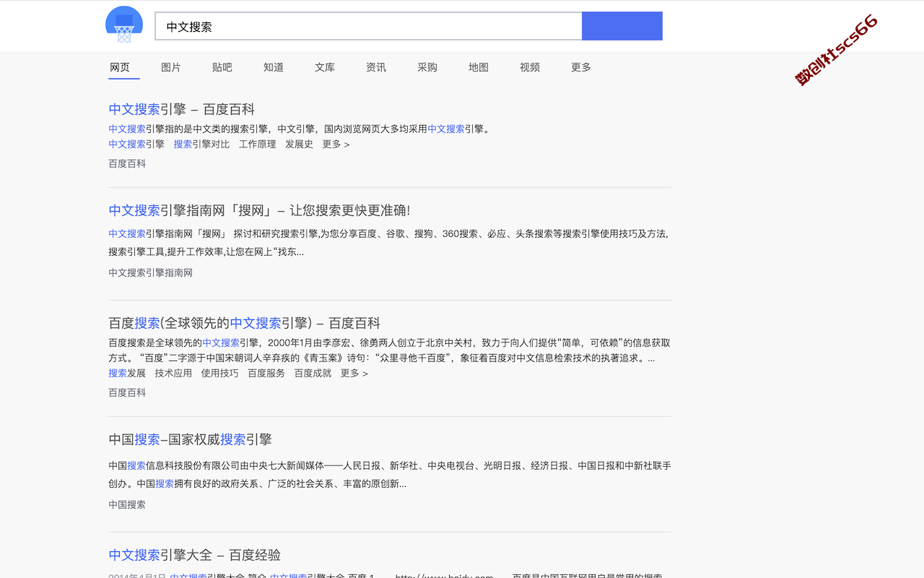Viewport: 924px width, 578px height.
Task: Open the 地图 tab
Action: (x=479, y=67)
